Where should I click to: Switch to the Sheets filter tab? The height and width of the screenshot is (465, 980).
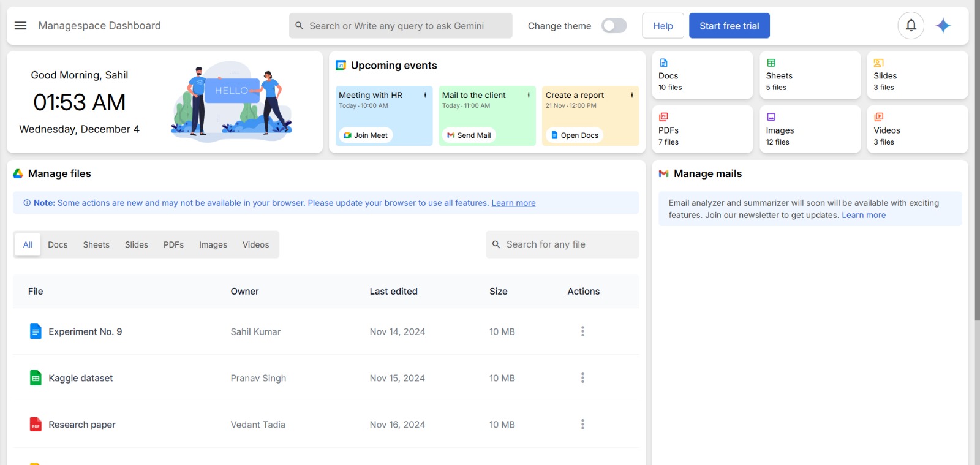(96, 244)
